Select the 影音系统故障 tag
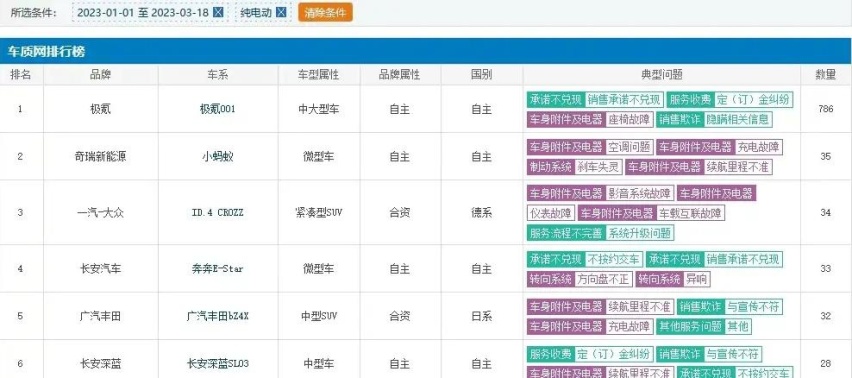This screenshot has width=852, height=378. (640, 193)
